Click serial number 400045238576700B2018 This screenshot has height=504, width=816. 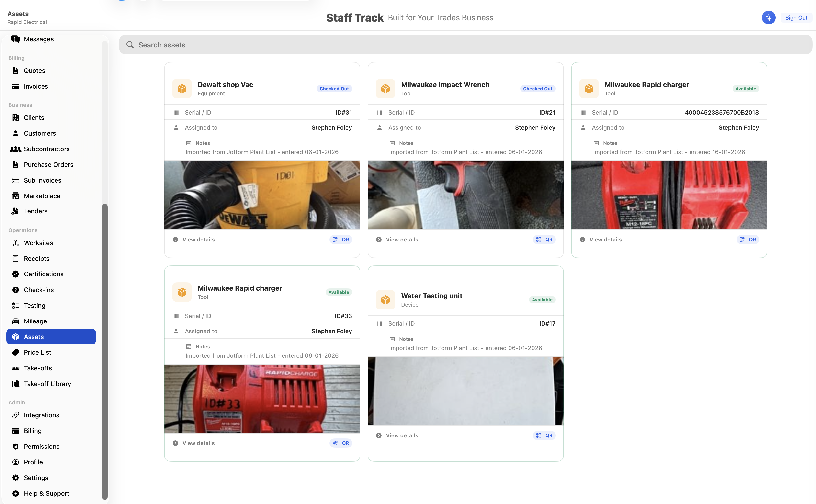point(722,113)
